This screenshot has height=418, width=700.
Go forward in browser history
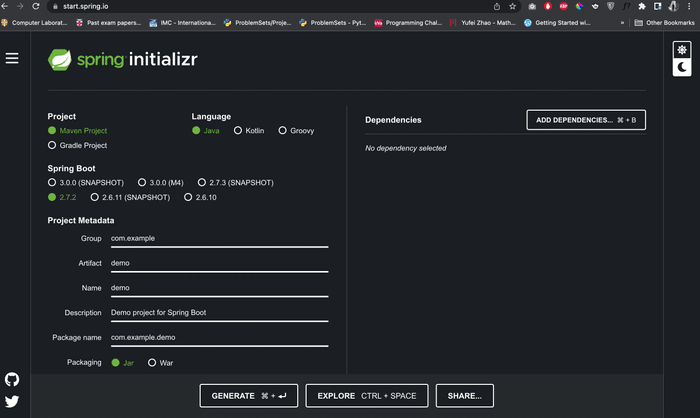[x=20, y=6]
